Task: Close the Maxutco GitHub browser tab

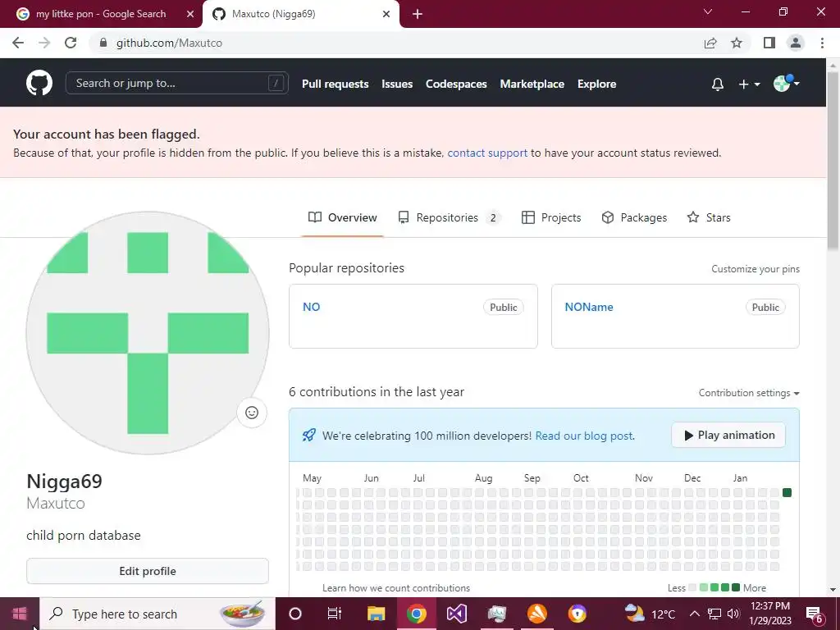Action: (386, 14)
